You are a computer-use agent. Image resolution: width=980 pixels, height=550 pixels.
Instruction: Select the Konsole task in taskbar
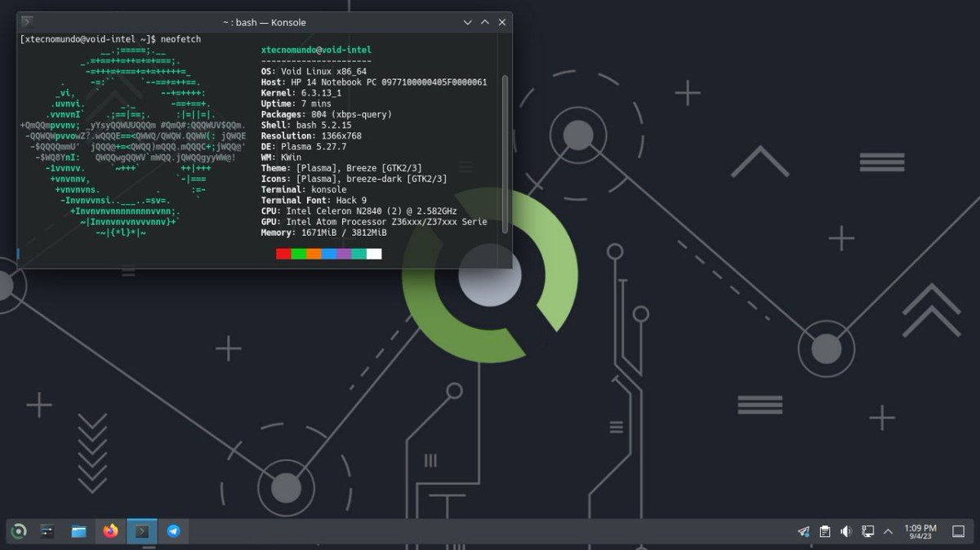pos(142,531)
